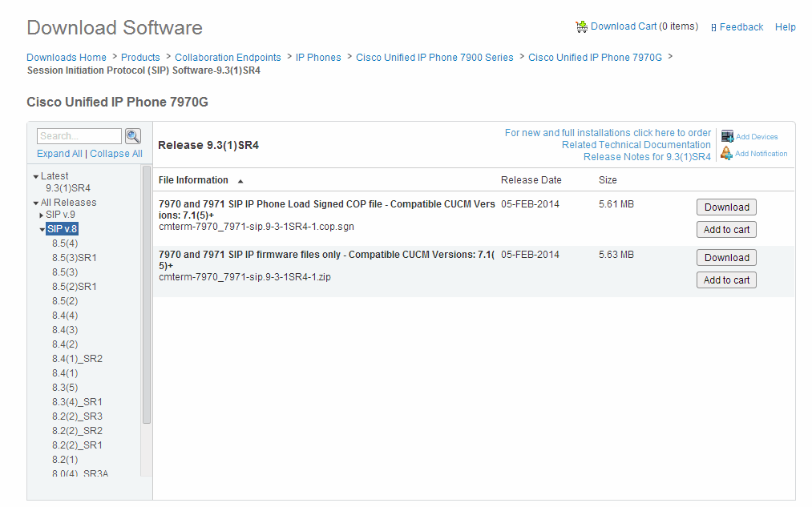Select release 9.3(1)SR4 under Latest
The image size is (812, 507).
coord(68,188)
